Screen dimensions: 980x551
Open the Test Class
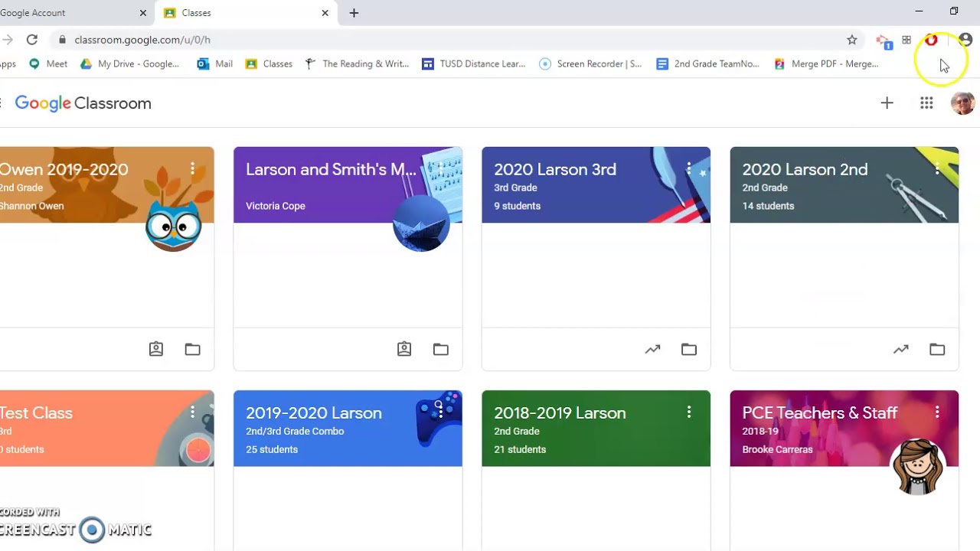point(36,412)
